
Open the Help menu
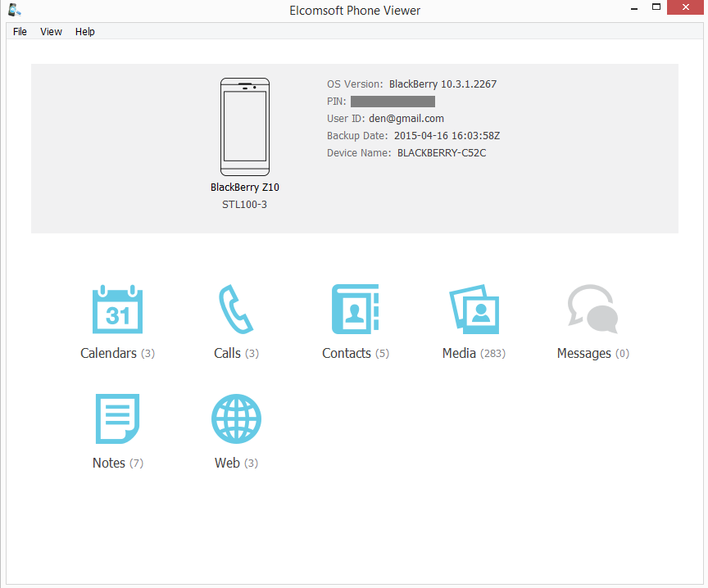84,31
